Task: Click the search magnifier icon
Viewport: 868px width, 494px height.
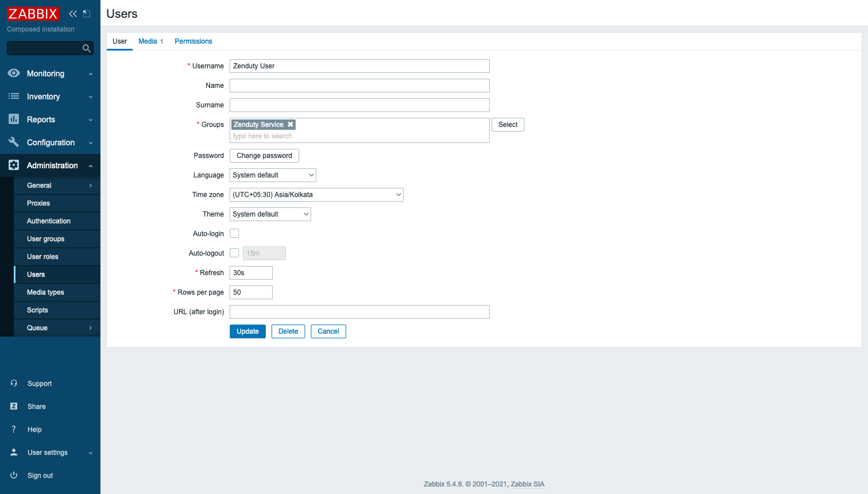Action: click(87, 48)
